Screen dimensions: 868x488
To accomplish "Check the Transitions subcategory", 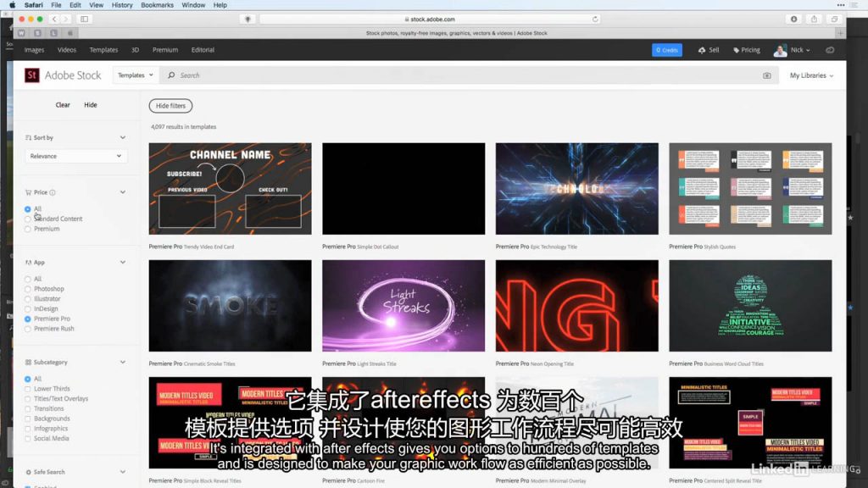I will tap(28, 409).
